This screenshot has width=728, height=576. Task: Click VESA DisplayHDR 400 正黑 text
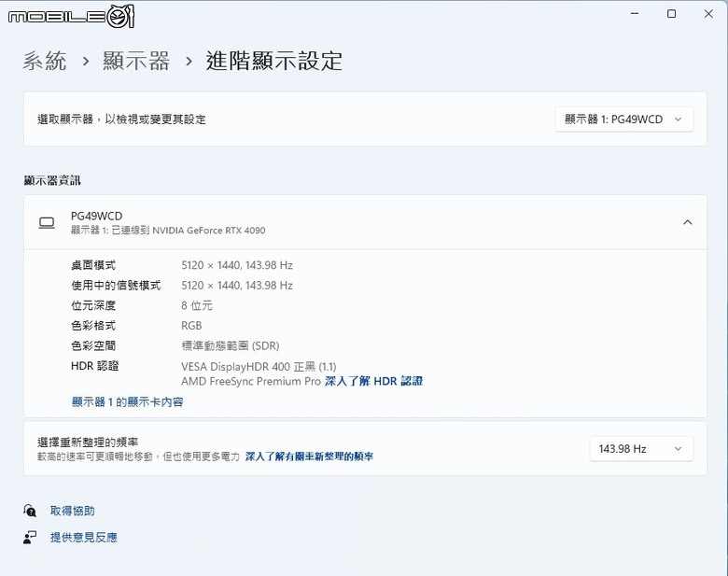pos(259,367)
